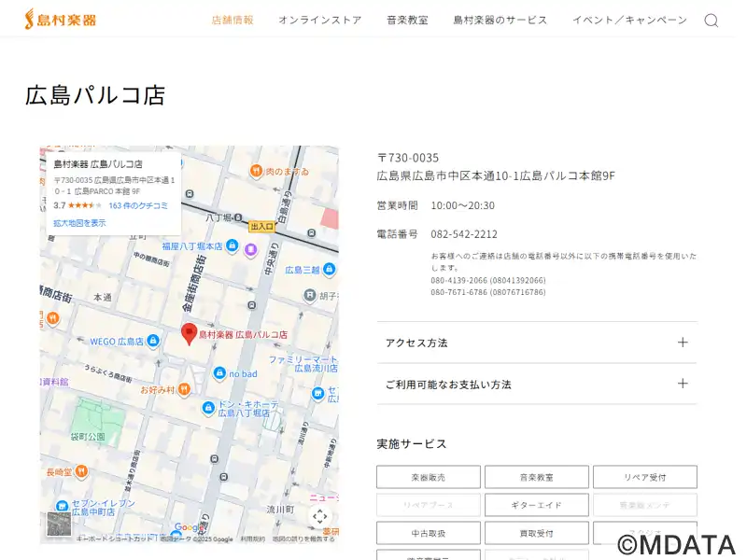Screen dimensions: 747x560
Task: Click the red map pin for 島村楽器 広島パルコ店
Action: 189,334
